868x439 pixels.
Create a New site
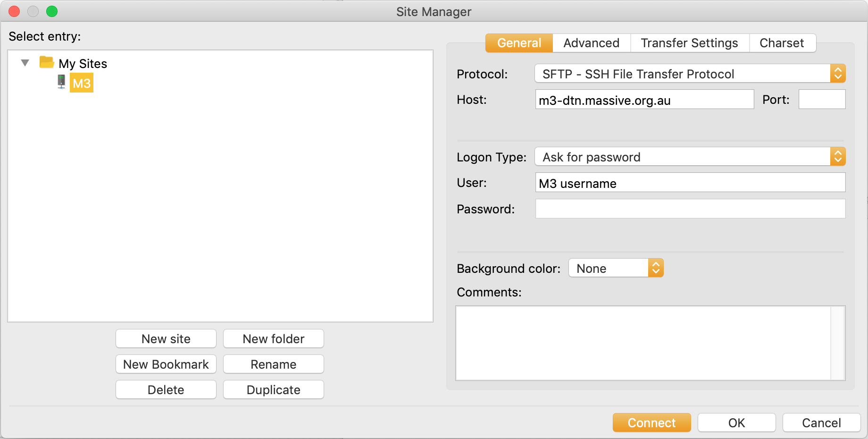(x=166, y=339)
